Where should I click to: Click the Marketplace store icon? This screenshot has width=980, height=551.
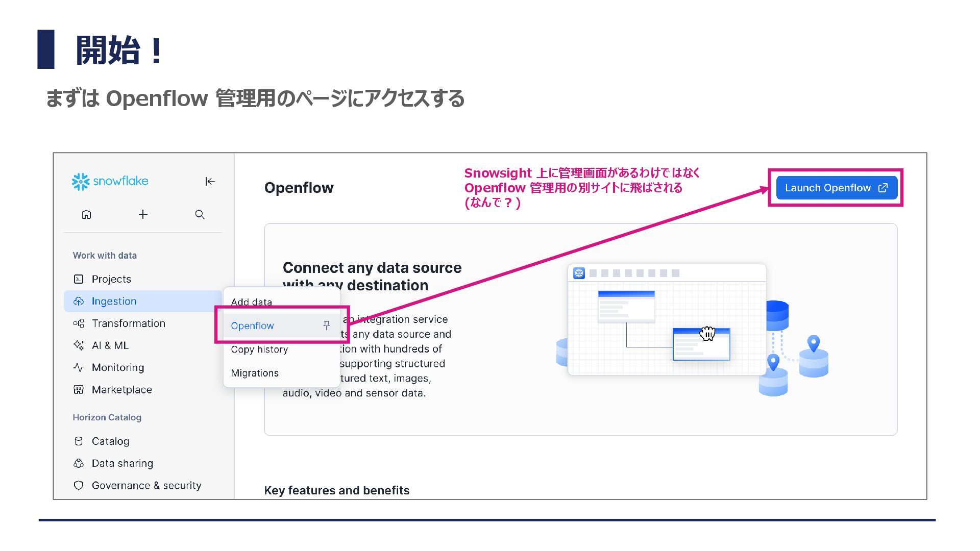[x=79, y=390]
